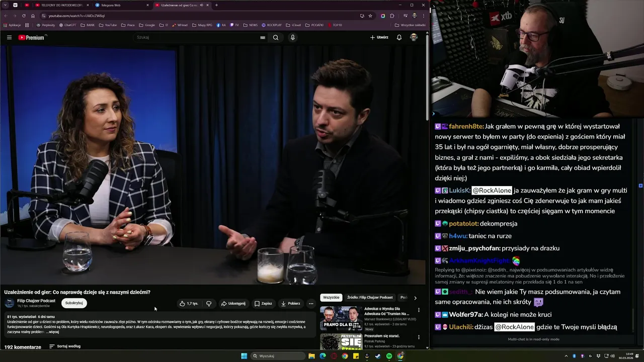This screenshot has height=362, width=644.
Task: Open the Aplikacje apps shortcut
Action: tap(12, 25)
